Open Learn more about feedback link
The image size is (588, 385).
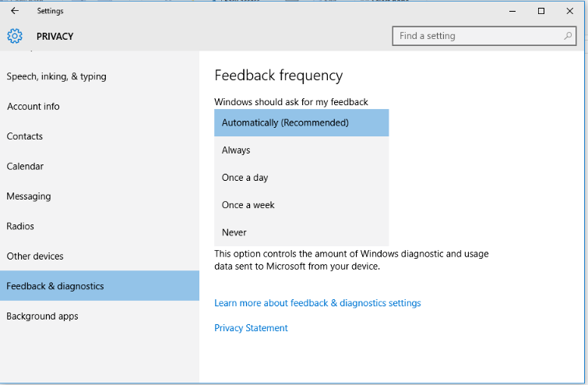click(x=317, y=303)
